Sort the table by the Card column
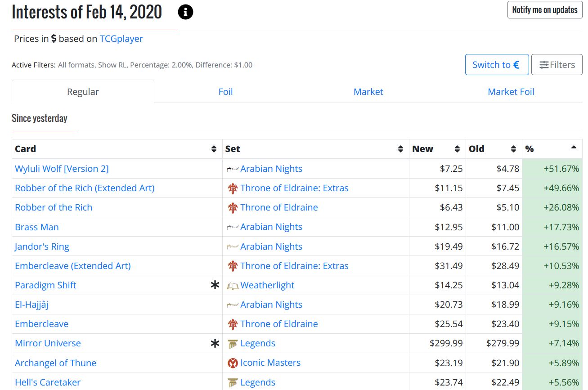The height and width of the screenshot is (390, 588). (x=214, y=149)
